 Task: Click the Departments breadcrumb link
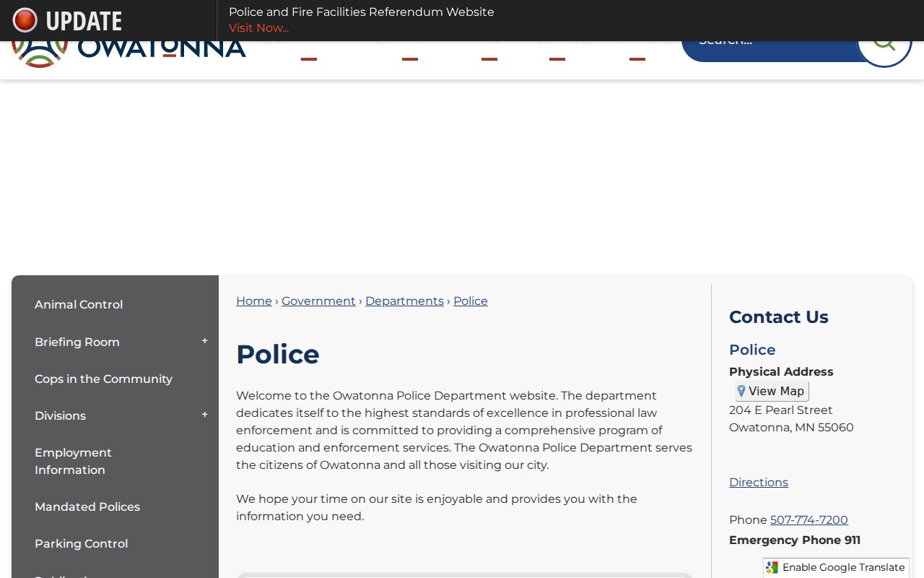tap(404, 301)
